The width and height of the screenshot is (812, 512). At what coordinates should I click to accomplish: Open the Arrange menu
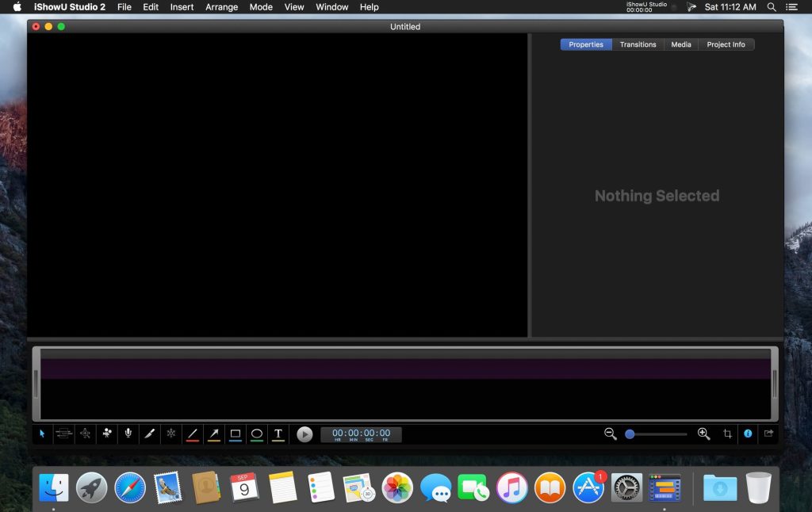click(x=221, y=7)
